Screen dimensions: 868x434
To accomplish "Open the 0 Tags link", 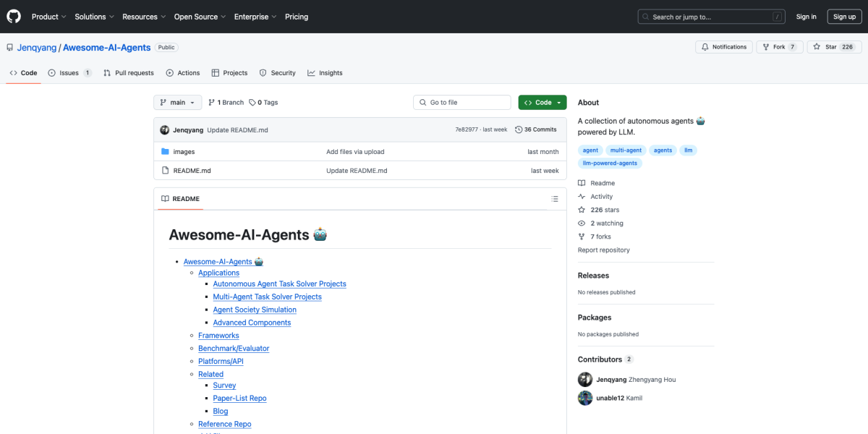I will tap(263, 103).
